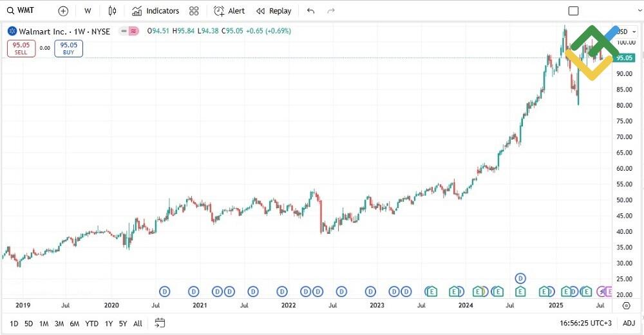Select the 1D date range
The width and height of the screenshot is (644, 335).
pos(14,323)
